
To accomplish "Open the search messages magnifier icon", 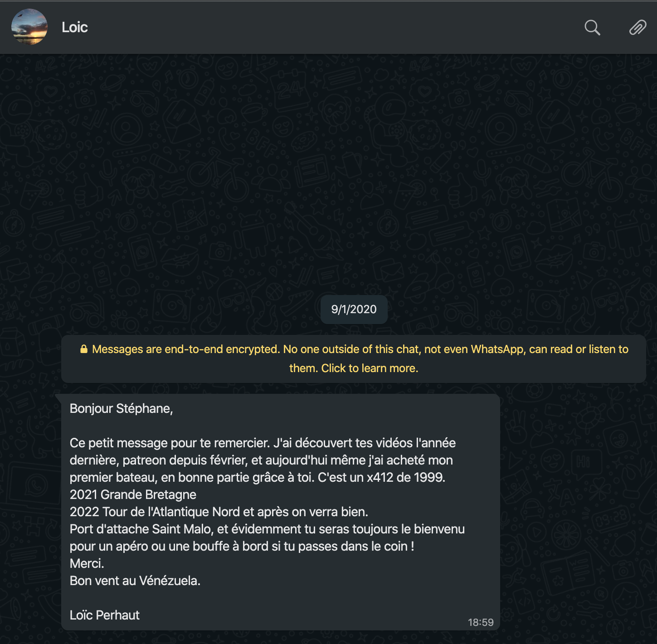I will click(x=592, y=28).
